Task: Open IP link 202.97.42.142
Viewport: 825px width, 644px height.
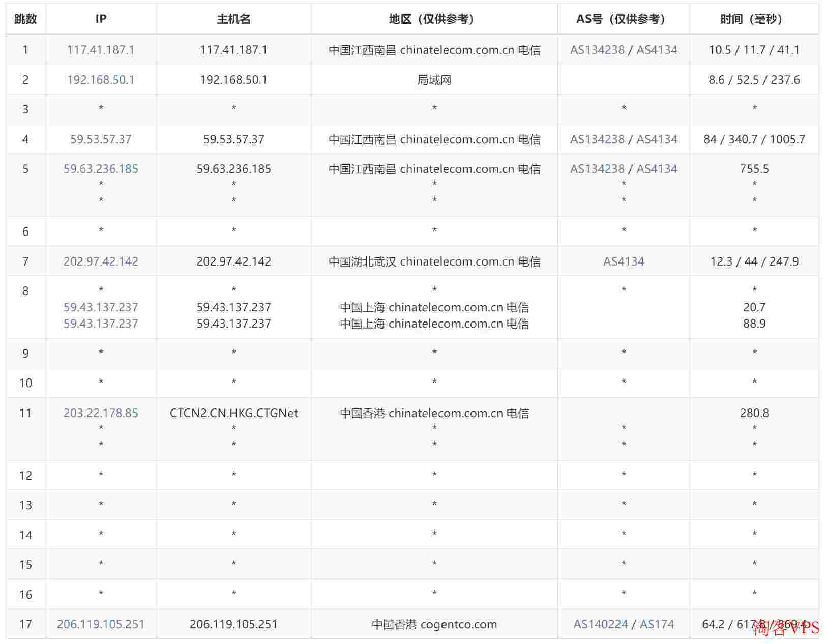Action: coord(101,261)
